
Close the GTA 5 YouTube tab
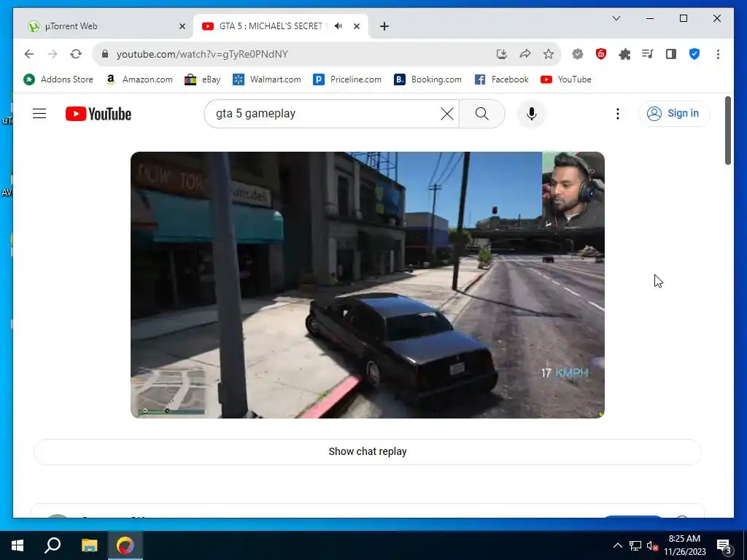click(356, 26)
